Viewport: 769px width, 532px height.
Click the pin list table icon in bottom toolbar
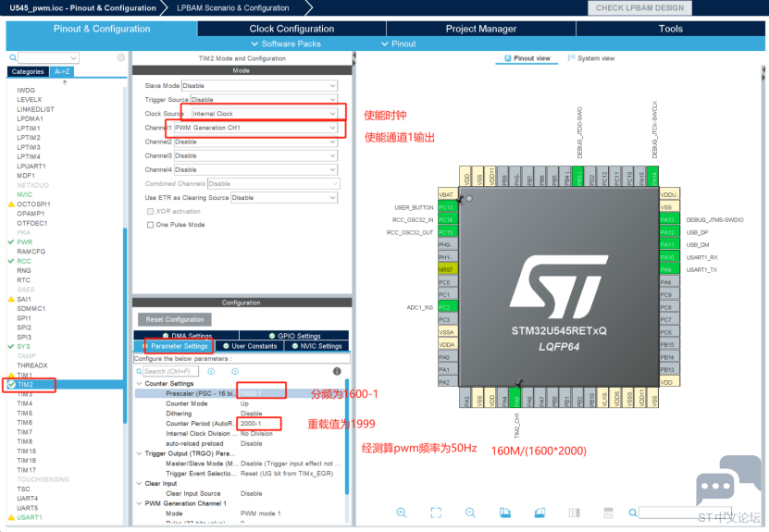coord(608,513)
